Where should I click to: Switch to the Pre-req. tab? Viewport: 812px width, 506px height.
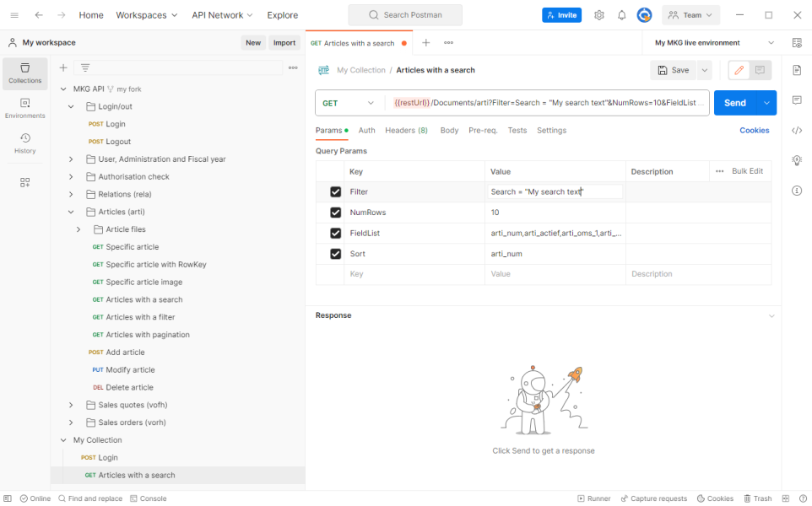coord(483,131)
